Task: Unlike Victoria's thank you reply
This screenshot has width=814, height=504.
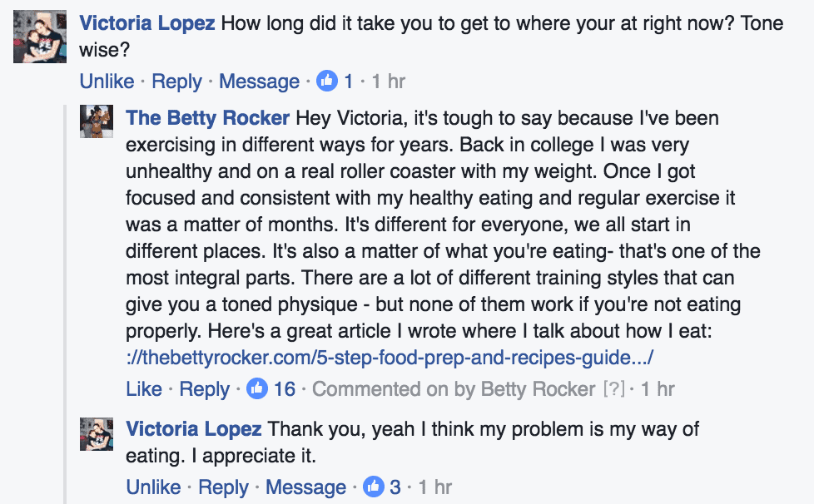Action: point(154,487)
